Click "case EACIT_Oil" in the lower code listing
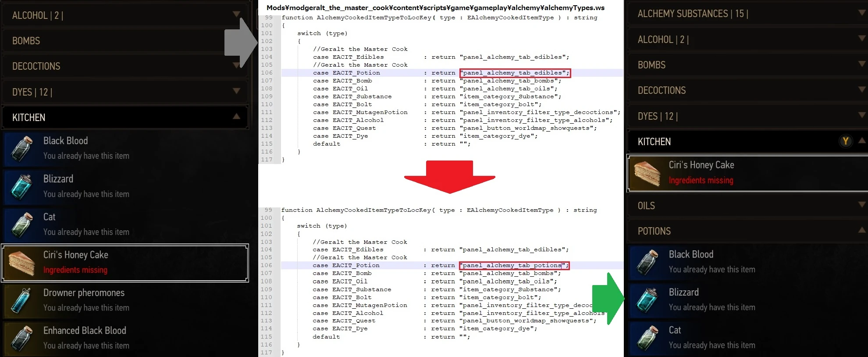868x357 pixels. (x=340, y=281)
